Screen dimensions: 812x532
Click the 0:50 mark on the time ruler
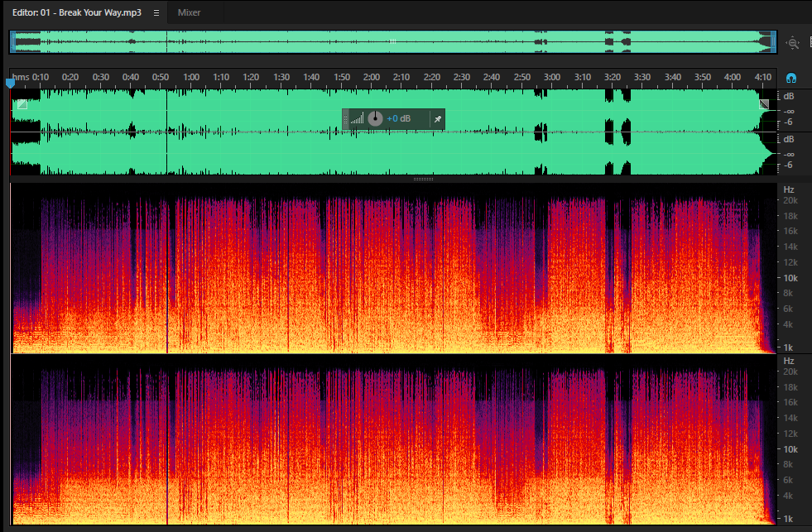(x=161, y=77)
